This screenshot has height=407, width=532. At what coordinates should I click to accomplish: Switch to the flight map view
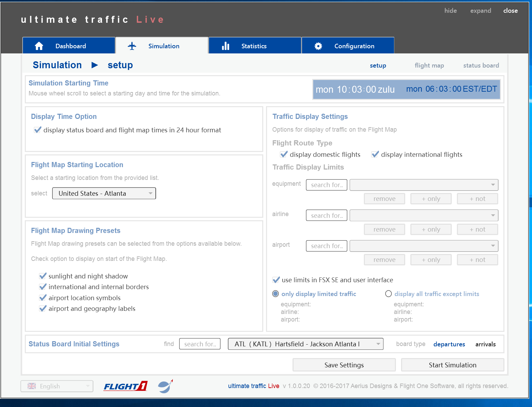point(429,65)
